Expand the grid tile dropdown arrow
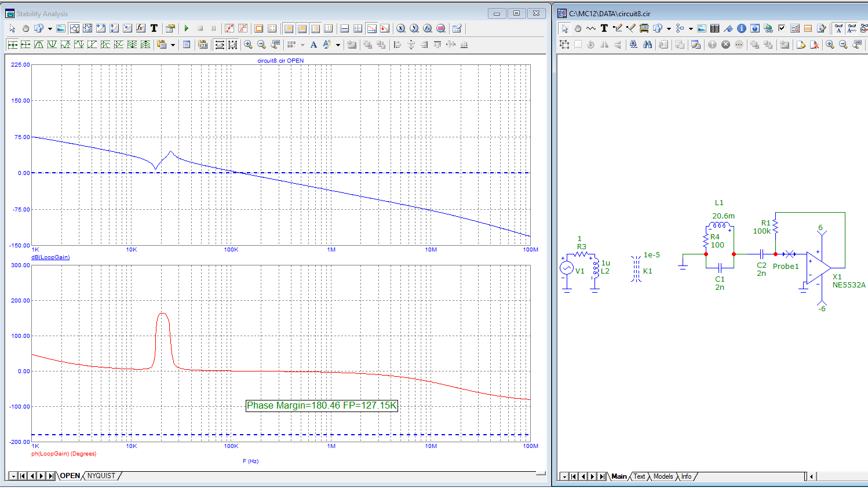Screen dimensions: 868x488 coord(302,45)
